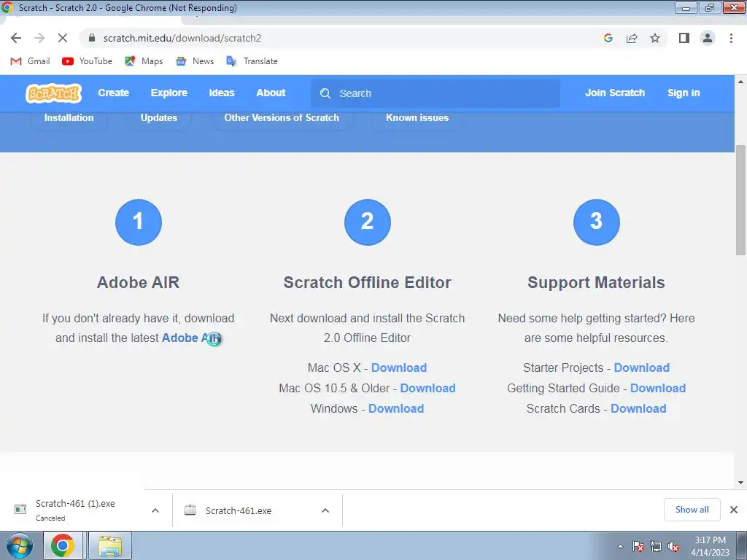The height and width of the screenshot is (560, 747).
Task: Go to the Known issues section
Action: point(417,117)
